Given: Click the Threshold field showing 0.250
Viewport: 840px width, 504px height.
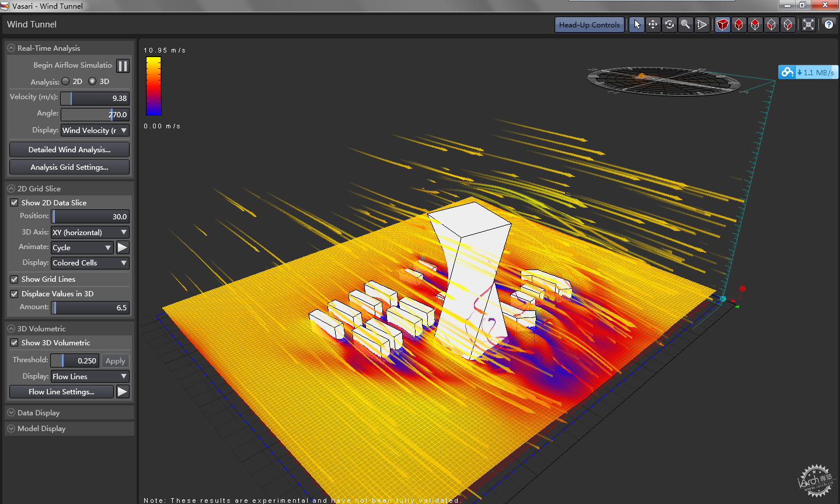Looking at the screenshot, I should tap(75, 360).
